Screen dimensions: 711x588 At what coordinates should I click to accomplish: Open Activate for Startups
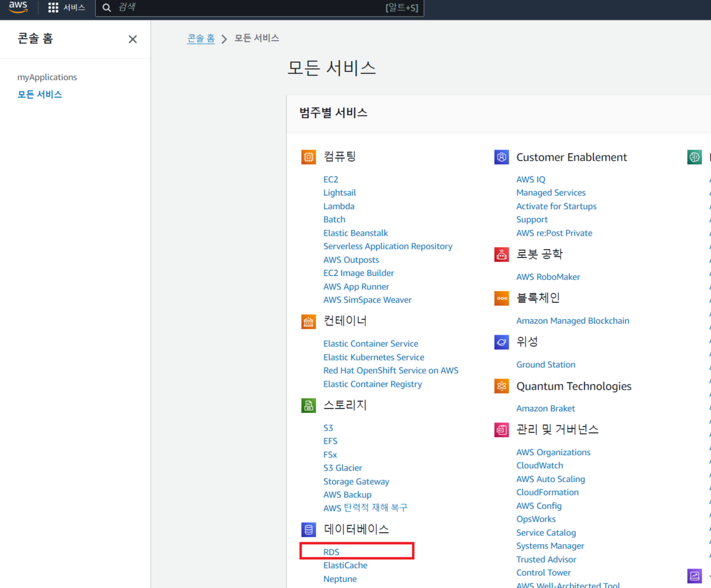coord(556,206)
